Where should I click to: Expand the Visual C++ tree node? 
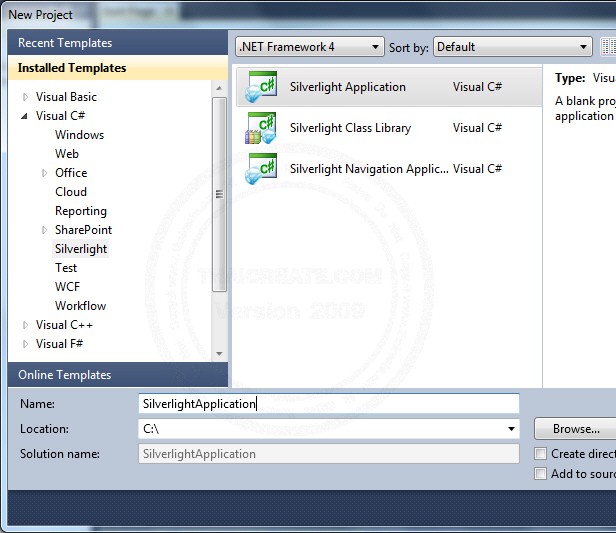pyautogui.click(x=25, y=325)
